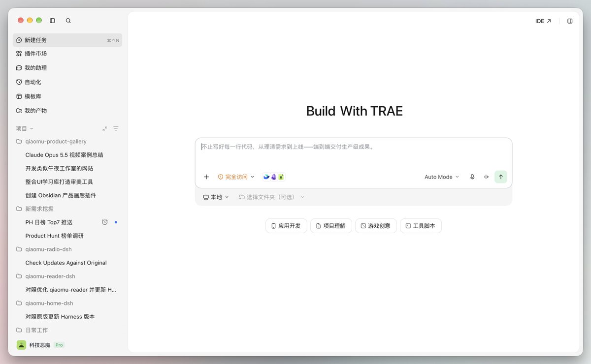591x364 pixels.
Task: Open the project list filter icon
Action: [x=116, y=128]
